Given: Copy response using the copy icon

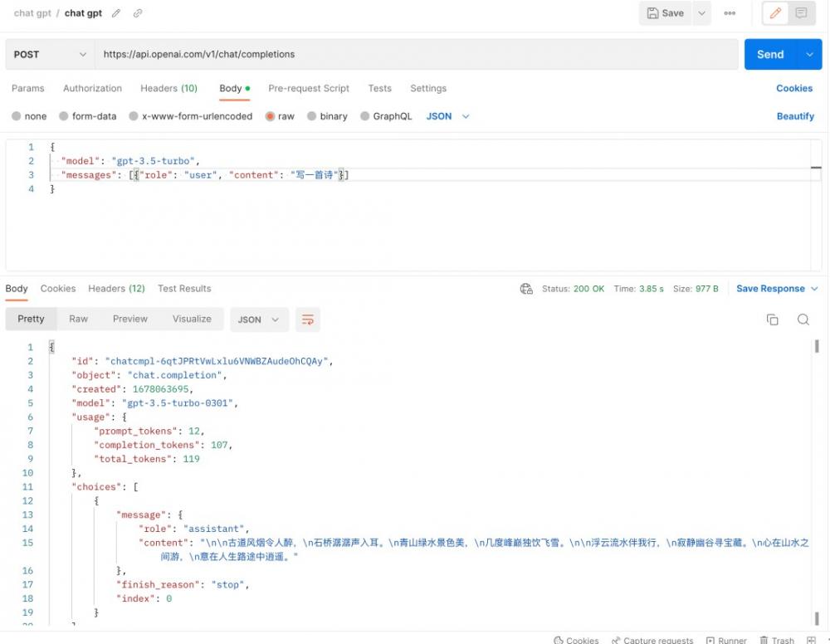Looking at the screenshot, I should pos(773,320).
